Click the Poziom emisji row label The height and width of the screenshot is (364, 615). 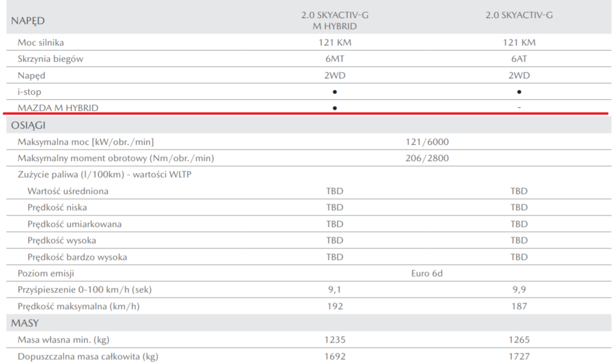click(x=46, y=273)
